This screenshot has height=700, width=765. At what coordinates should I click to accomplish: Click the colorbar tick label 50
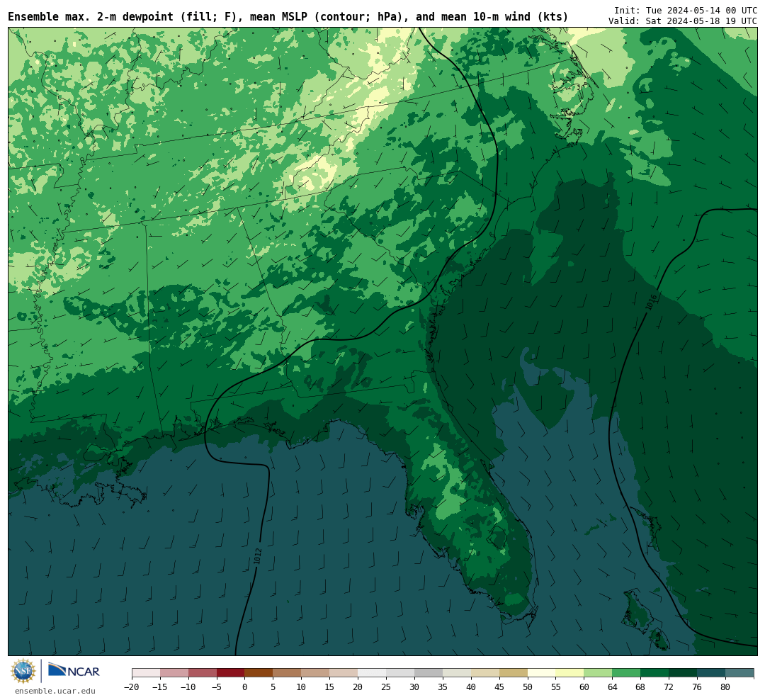point(528,687)
